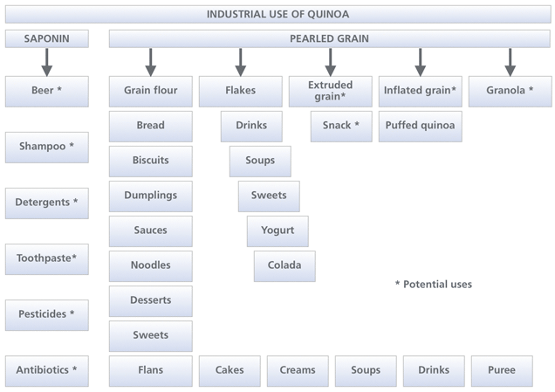Viewport: 555px width, 392px height.
Task: Click the arrow above Inflated grain
Action: pyautogui.click(x=420, y=62)
